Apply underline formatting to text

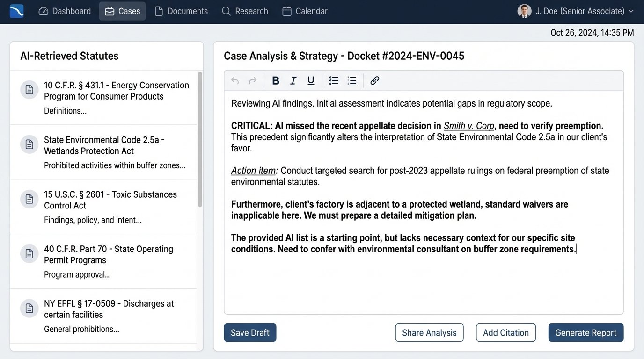click(311, 81)
